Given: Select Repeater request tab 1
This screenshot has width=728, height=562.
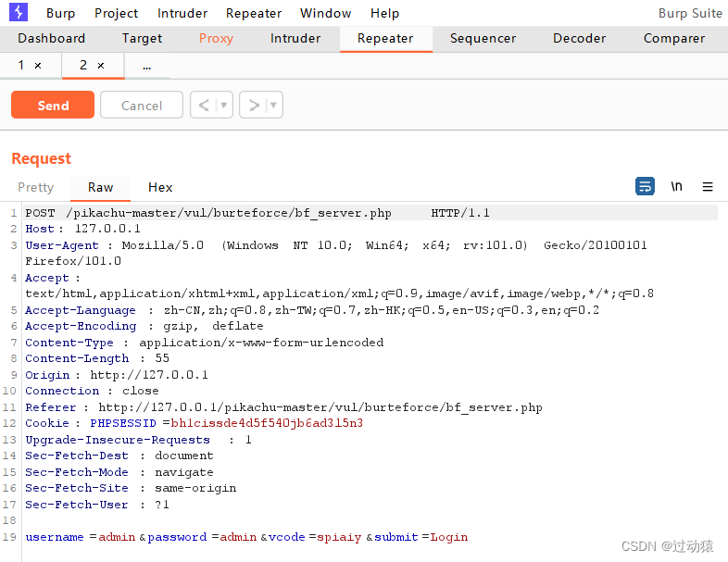Looking at the screenshot, I should (21, 65).
